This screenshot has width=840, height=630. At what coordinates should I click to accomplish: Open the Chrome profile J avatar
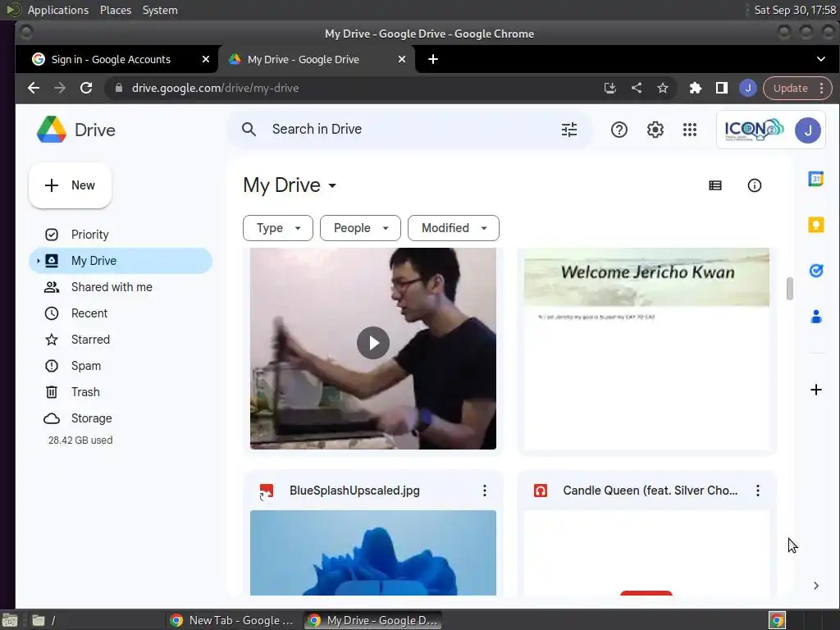[748, 88]
